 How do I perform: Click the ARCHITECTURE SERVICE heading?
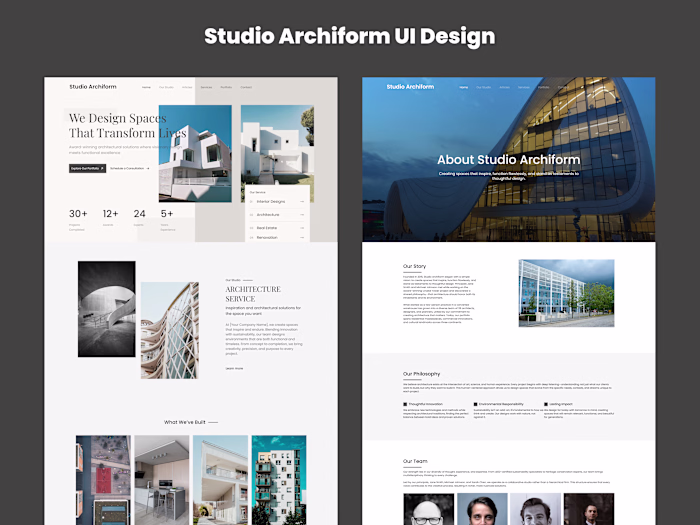[x=253, y=294]
